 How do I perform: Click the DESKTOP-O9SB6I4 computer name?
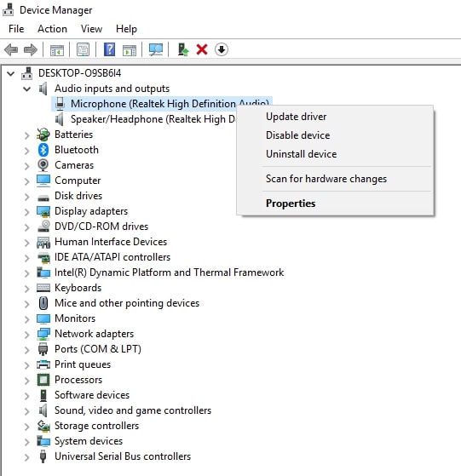[79, 73]
